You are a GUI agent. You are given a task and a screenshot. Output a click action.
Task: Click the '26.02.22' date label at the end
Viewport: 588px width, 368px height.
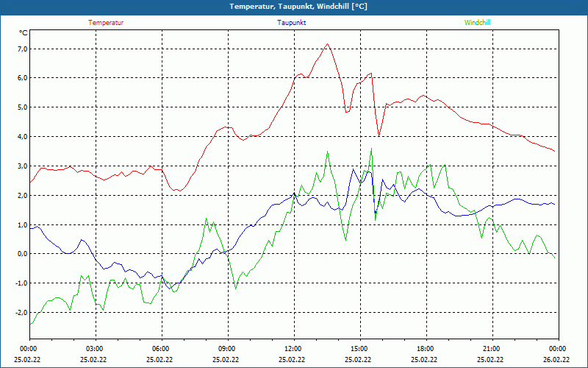point(557,359)
